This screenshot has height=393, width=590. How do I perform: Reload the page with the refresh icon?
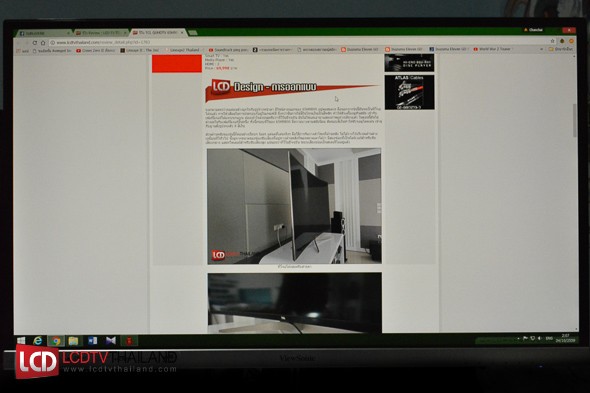(x=34, y=43)
